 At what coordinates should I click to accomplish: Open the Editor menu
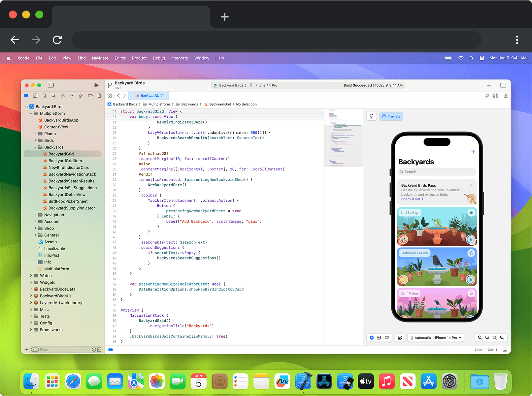tap(120, 58)
